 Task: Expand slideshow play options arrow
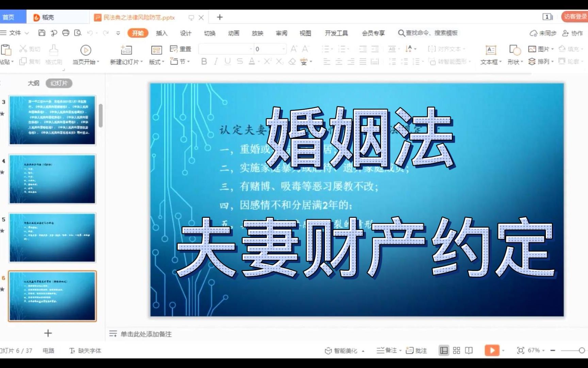pyautogui.click(x=503, y=350)
